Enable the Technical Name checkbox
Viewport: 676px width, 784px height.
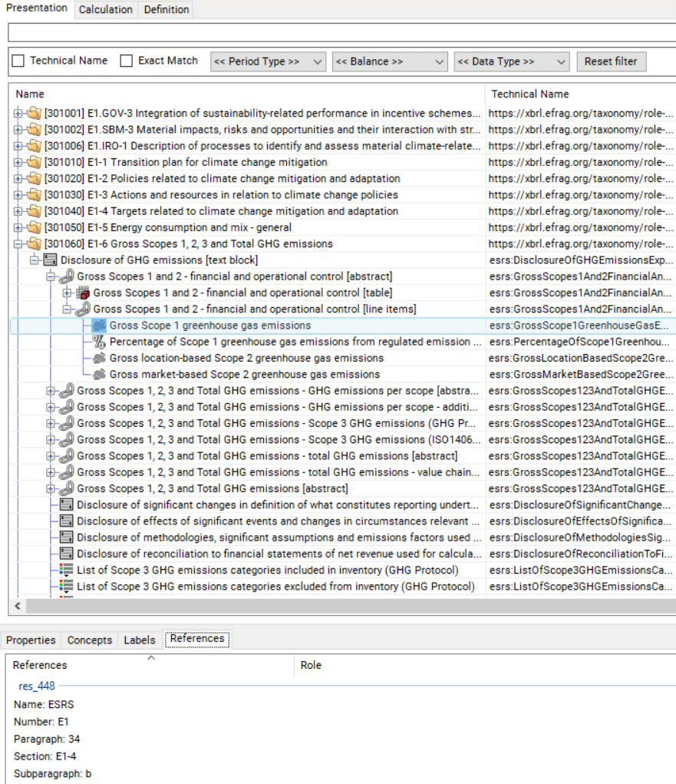pos(18,61)
